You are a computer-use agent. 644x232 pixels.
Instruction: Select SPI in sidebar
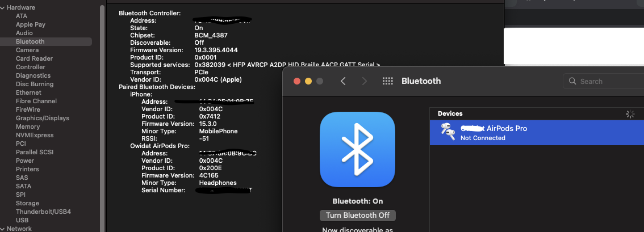click(20, 195)
